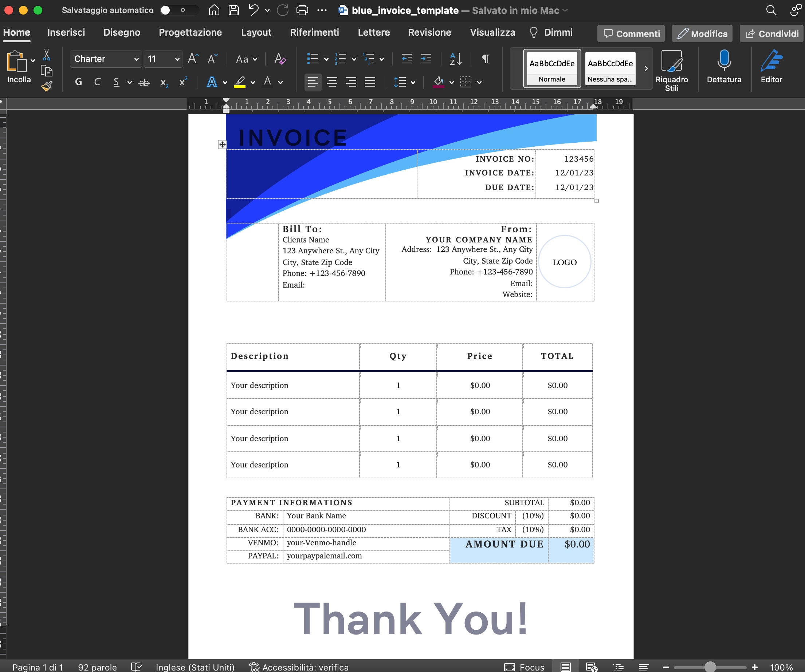Open Commenti panel
Image resolution: width=805 pixels, height=672 pixels.
click(631, 33)
